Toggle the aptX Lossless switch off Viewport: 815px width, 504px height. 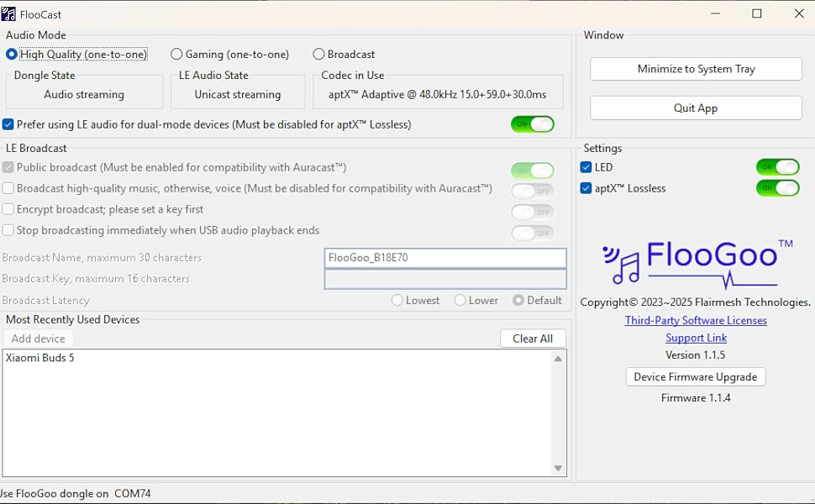click(x=777, y=188)
